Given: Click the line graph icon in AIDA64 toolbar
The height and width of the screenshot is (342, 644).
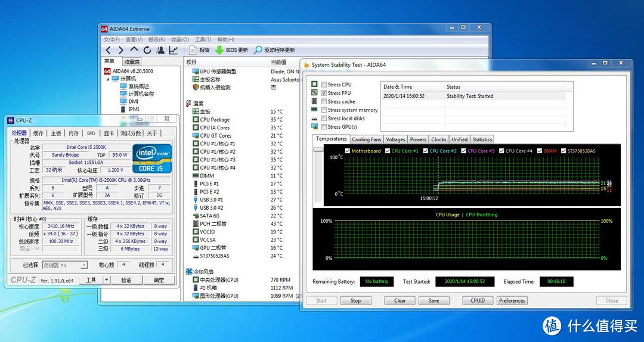Looking at the screenshot, I should click(173, 50).
